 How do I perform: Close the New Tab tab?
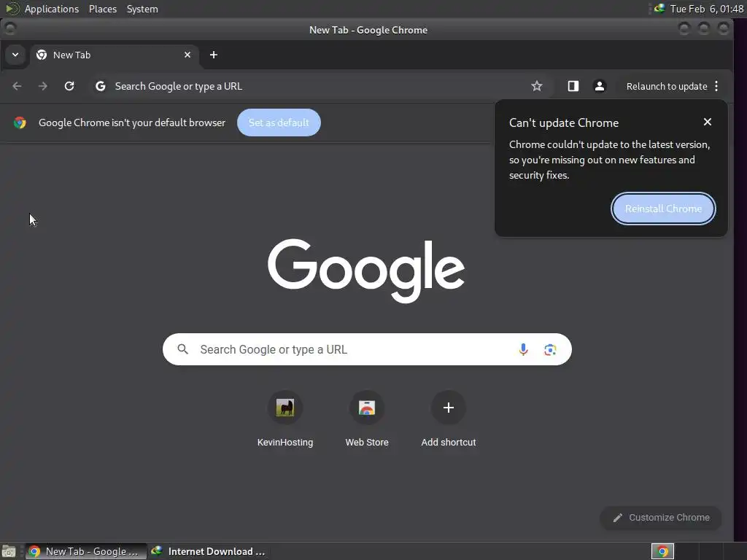coord(187,55)
